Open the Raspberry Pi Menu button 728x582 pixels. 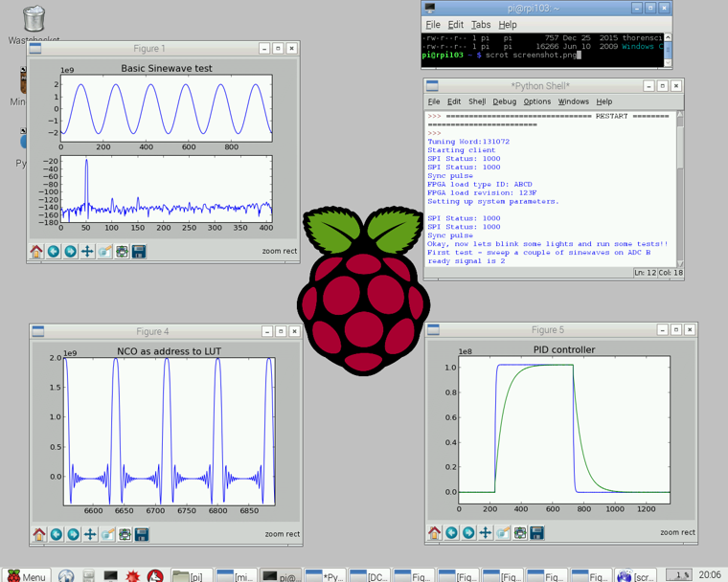tap(26, 575)
